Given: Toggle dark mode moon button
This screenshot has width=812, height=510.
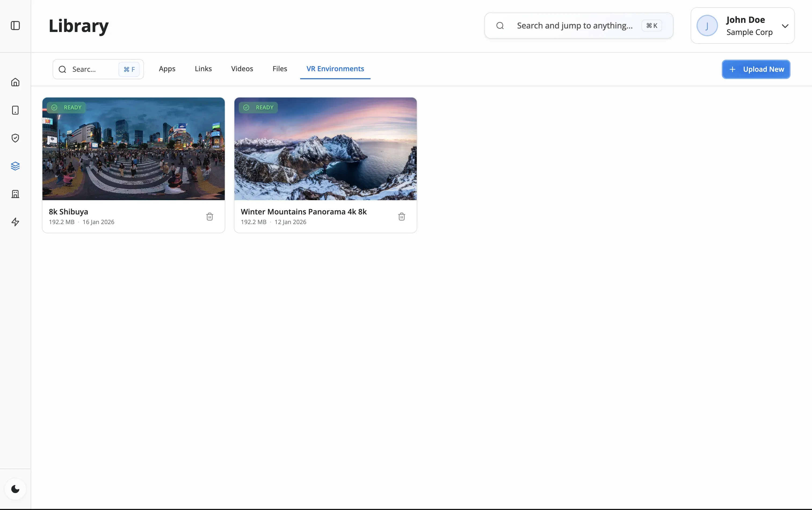Looking at the screenshot, I should pos(15,489).
